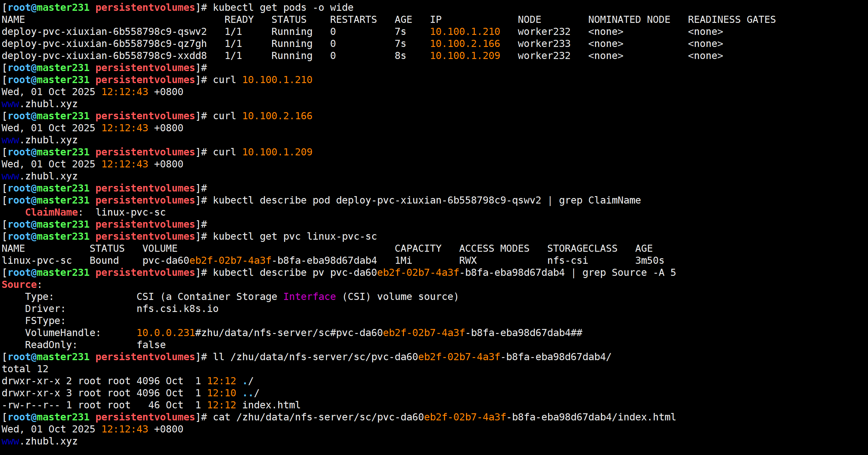The image size is (868, 455).
Task: Click index.html in directory listing
Action: pos(271,405)
